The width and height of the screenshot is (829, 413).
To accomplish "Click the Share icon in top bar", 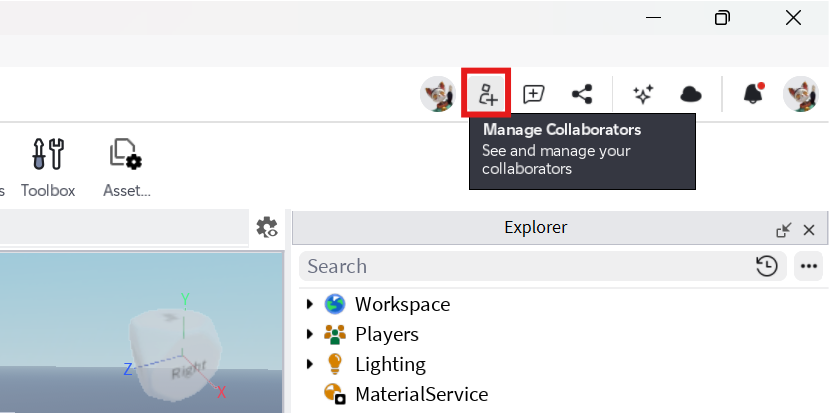I will tap(582, 94).
